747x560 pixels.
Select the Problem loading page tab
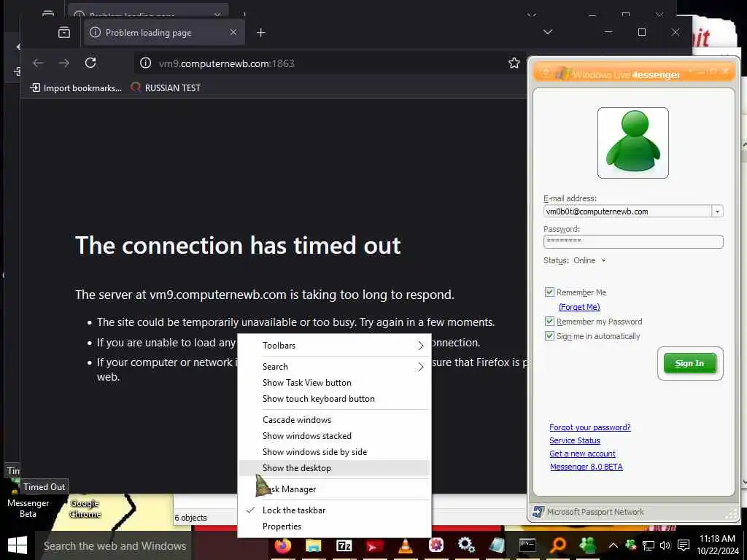[164, 32]
